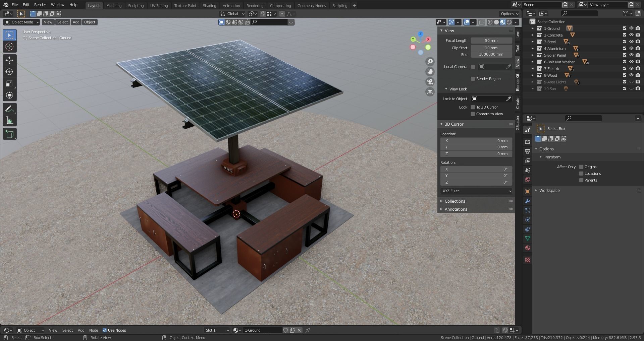Open the Texture properties tab
The width and height of the screenshot is (644, 341).
click(x=528, y=260)
